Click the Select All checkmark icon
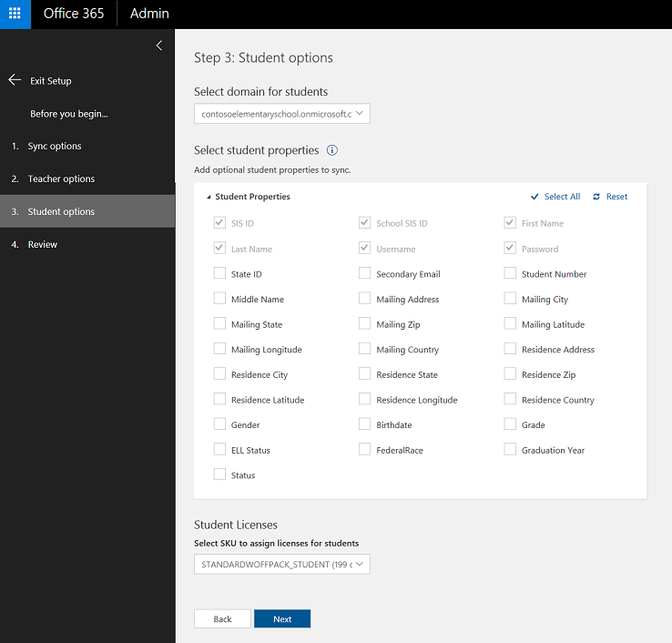672x643 pixels. pos(535,197)
